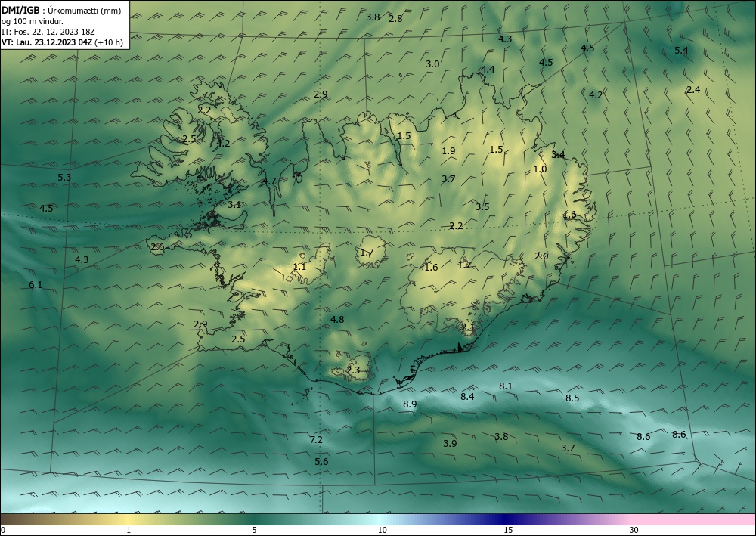This screenshot has height=536, width=756.
Task: Click the value label 4.7
Action: (x=270, y=181)
